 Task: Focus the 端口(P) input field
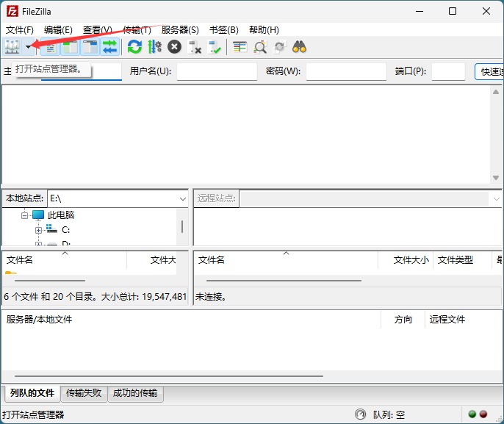click(x=448, y=71)
